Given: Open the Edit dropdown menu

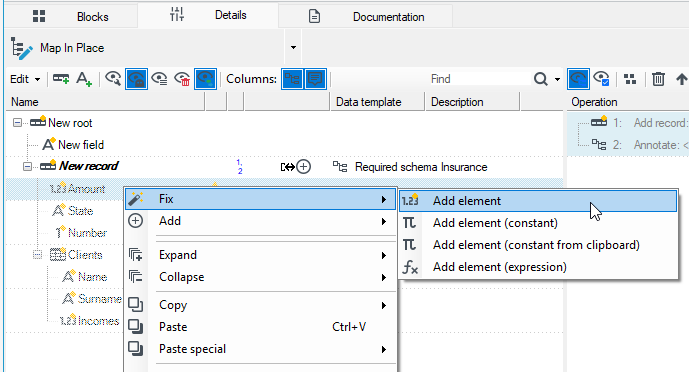Looking at the screenshot, I should coord(25,79).
